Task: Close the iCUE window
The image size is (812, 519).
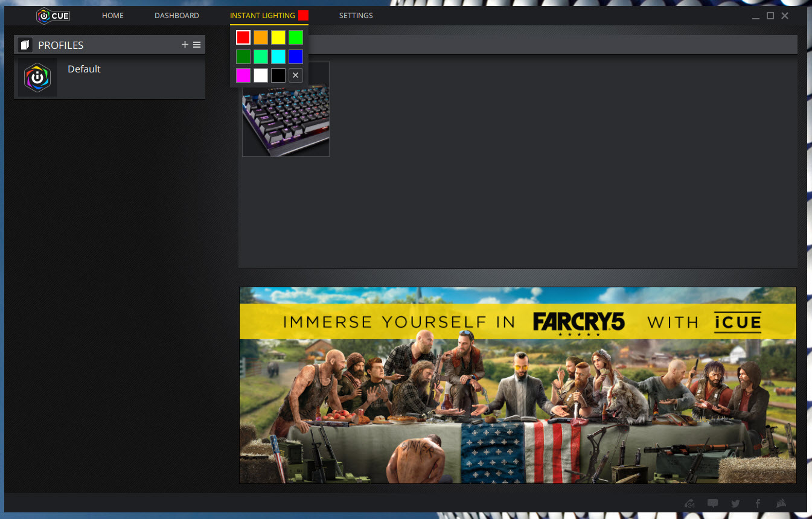Action: 785,16
